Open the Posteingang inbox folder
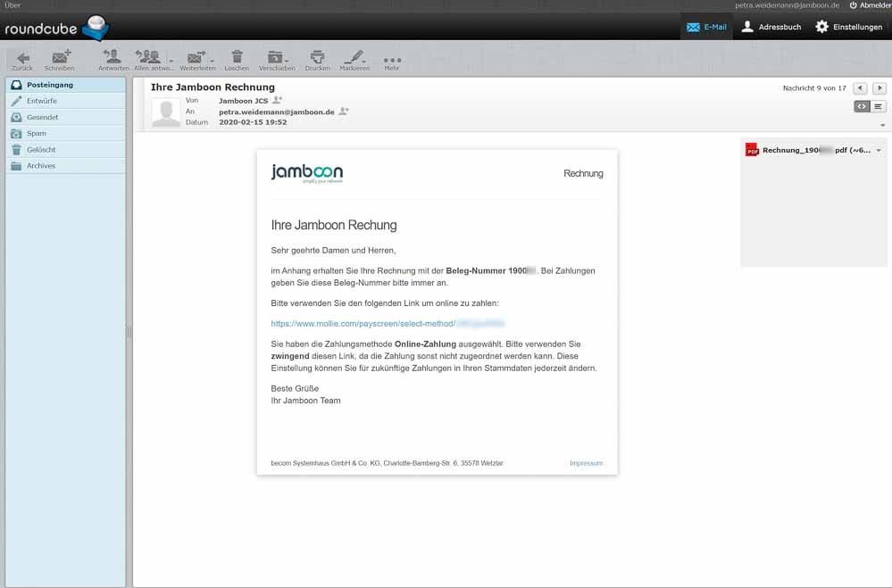Image resolution: width=892 pixels, height=588 pixels. 66,85
